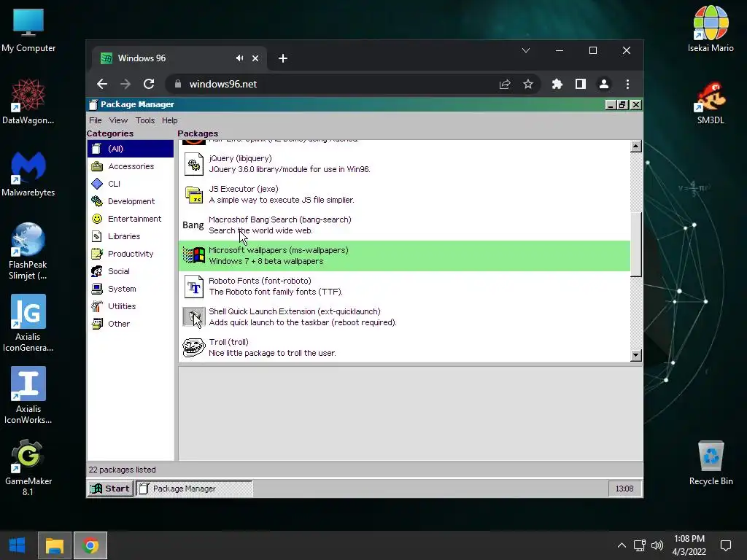This screenshot has height=560, width=747.
Task: Open the File menu
Action: tap(96, 120)
